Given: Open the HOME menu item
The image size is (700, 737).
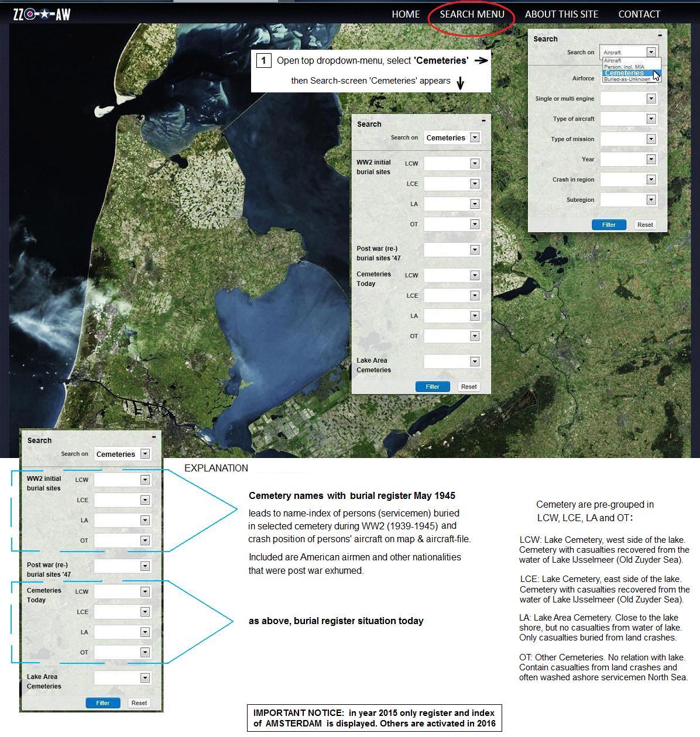Looking at the screenshot, I should pyautogui.click(x=405, y=14).
